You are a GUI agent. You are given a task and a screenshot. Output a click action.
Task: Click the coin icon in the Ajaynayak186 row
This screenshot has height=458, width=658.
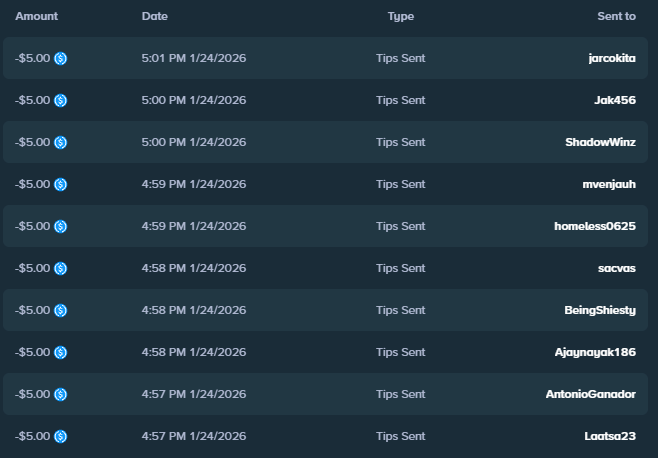click(60, 352)
